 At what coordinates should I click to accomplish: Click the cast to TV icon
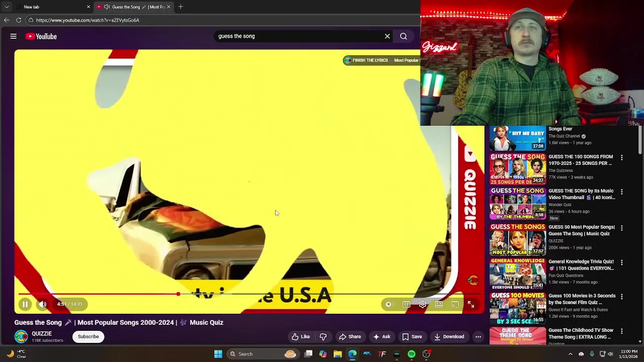[455, 304]
